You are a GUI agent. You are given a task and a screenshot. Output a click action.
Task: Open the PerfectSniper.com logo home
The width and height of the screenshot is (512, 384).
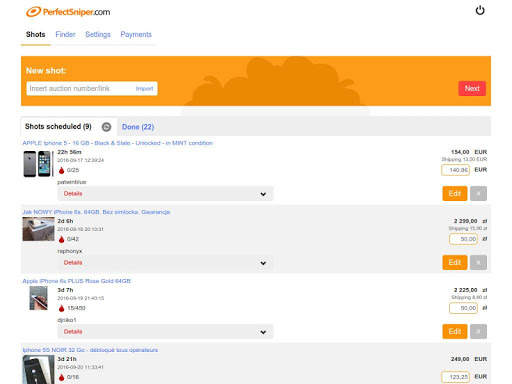pyautogui.click(x=68, y=12)
